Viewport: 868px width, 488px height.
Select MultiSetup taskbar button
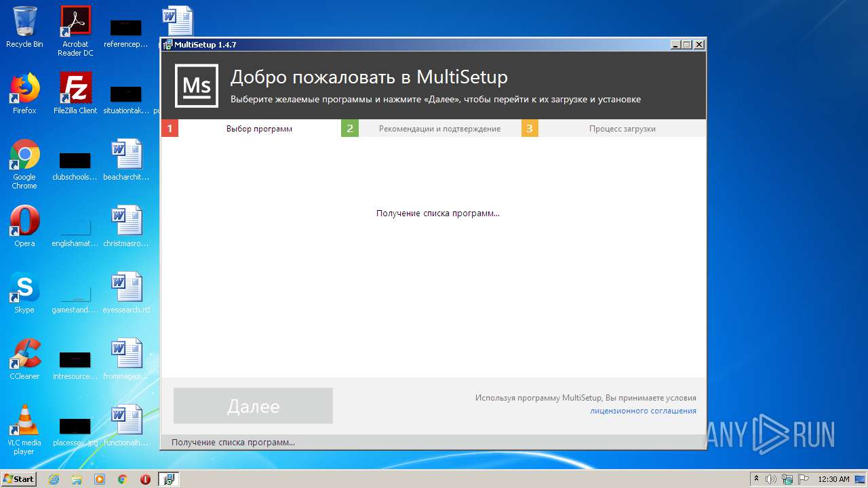[x=169, y=479]
